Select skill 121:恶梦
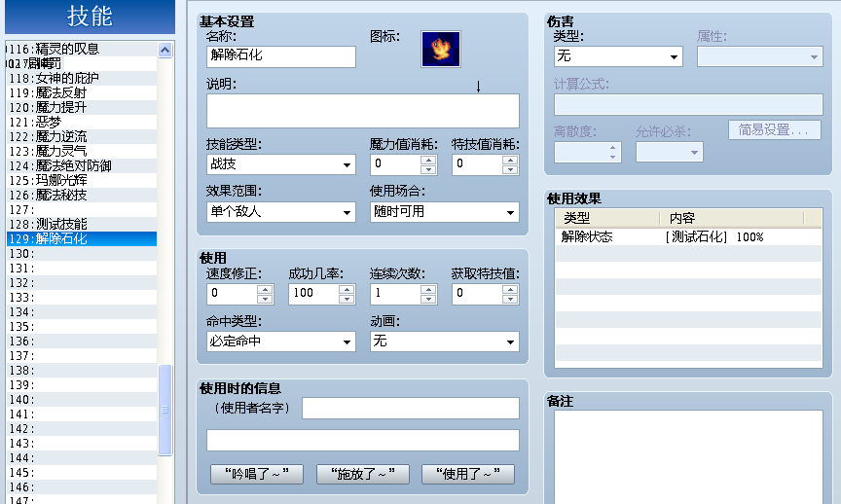This screenshot has width=841, height=504. click(x=82, y=123)
